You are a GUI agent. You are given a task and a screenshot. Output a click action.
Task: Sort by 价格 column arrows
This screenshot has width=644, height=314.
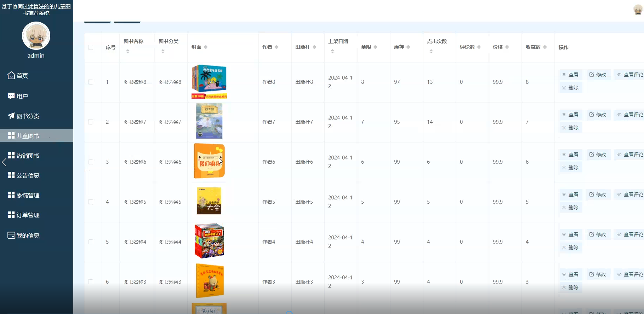tap(507, 47)
